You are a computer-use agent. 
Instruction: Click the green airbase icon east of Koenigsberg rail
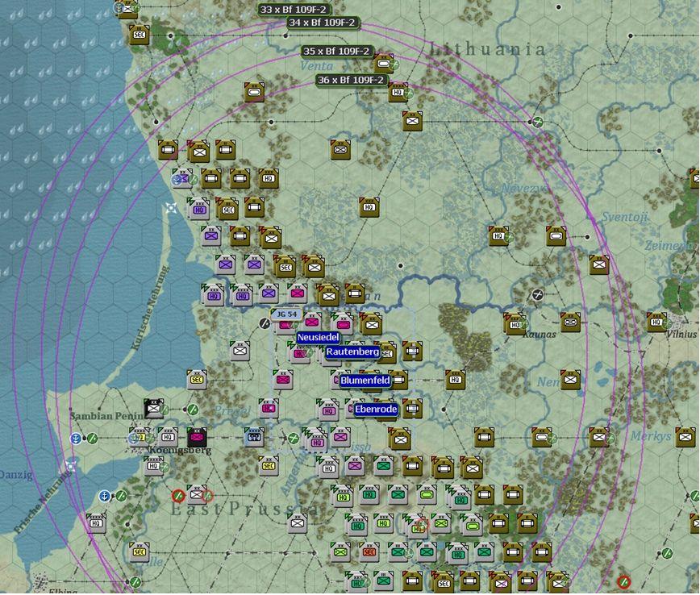click(x=294, y=439)
